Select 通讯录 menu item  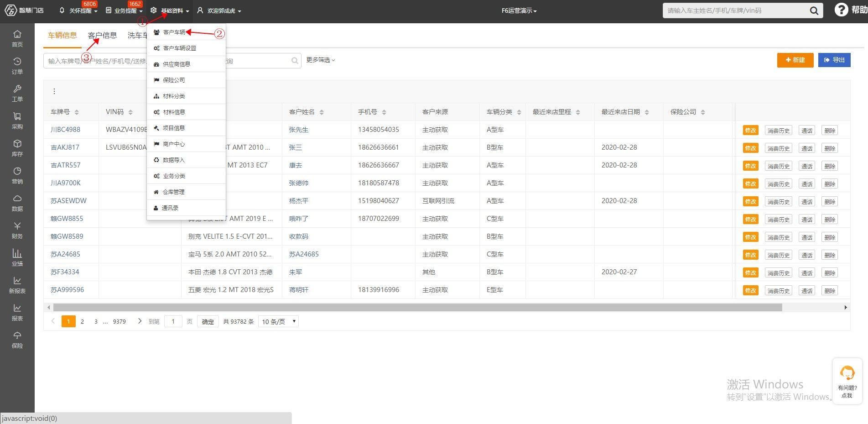pos(186,208)
